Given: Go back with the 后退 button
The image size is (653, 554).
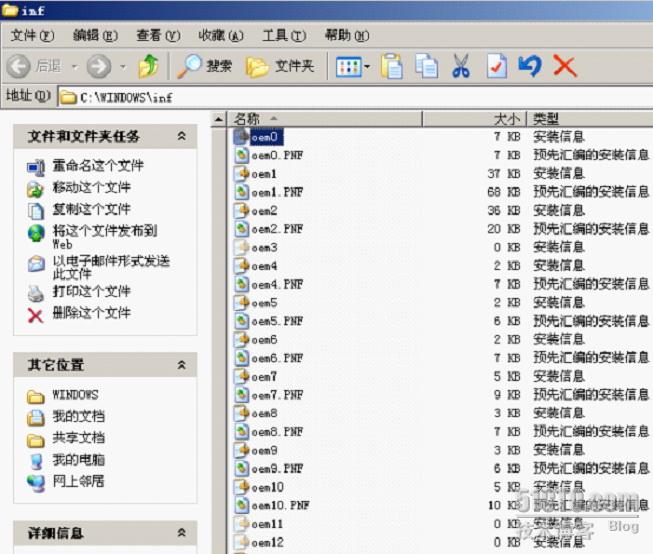Looking at the screenshot, I should click(x=35, y=66).
